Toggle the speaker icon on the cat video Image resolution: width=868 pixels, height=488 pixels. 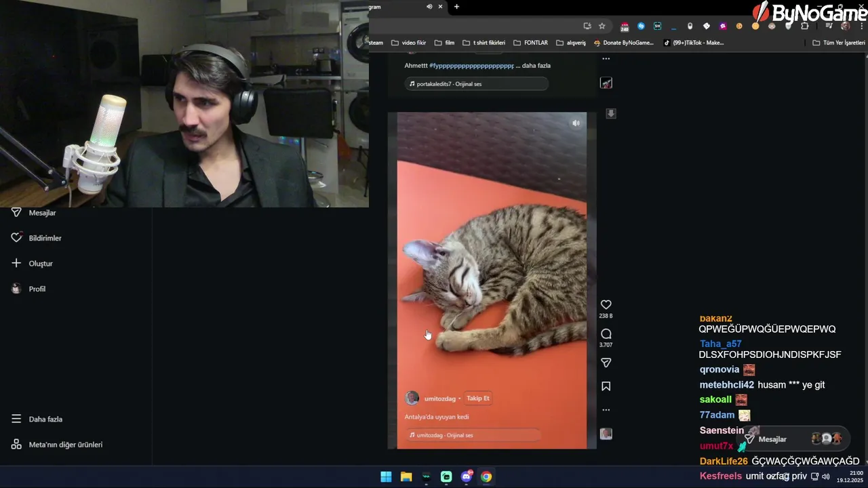pos(576,123)
